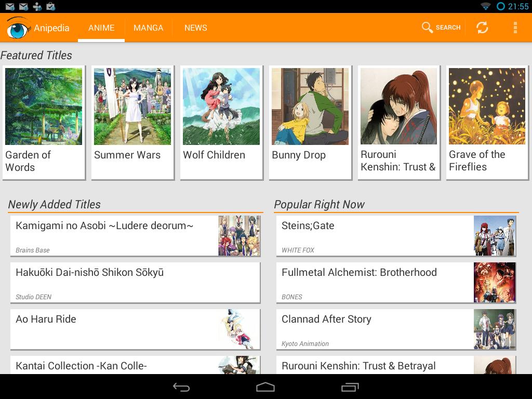Image resolution: width=532 pixels, height=399 pixels.
Task: Tap the Kamigami no Asobi thumbnail image
Action: pos(239,235)
